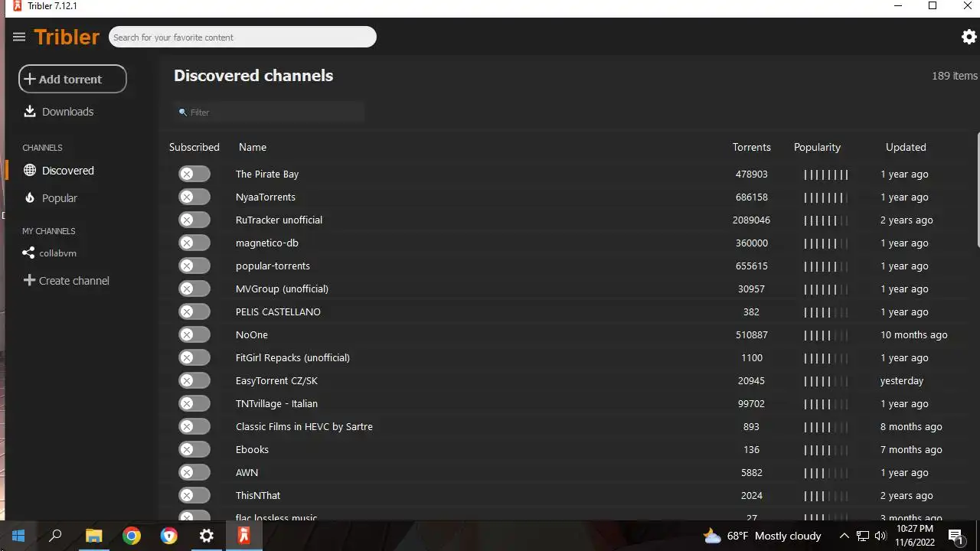
Task: Toggle MVGroup (unofficial) subscription
Action: coord(194,289)
